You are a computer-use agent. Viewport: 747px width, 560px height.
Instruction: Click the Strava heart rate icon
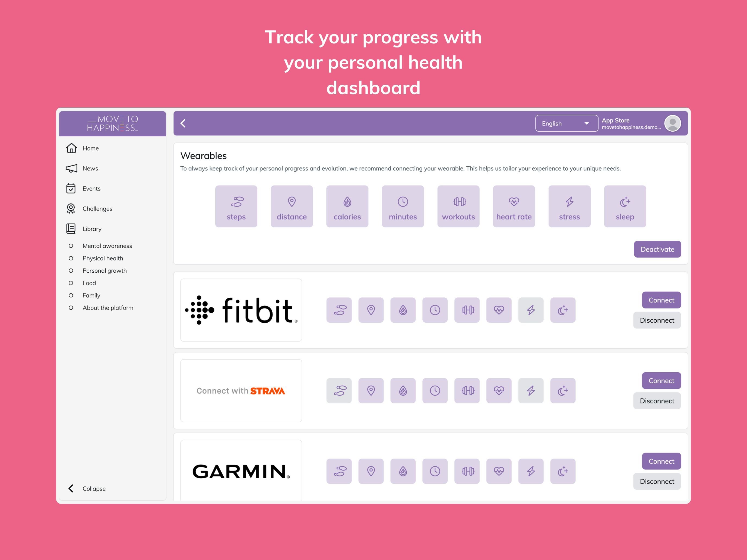click(x=499, y=390)
